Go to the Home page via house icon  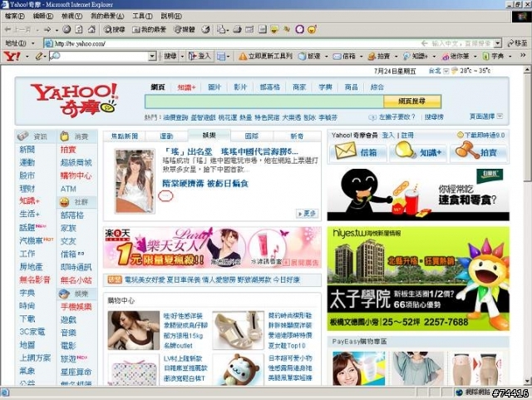(x=91, y=30)
